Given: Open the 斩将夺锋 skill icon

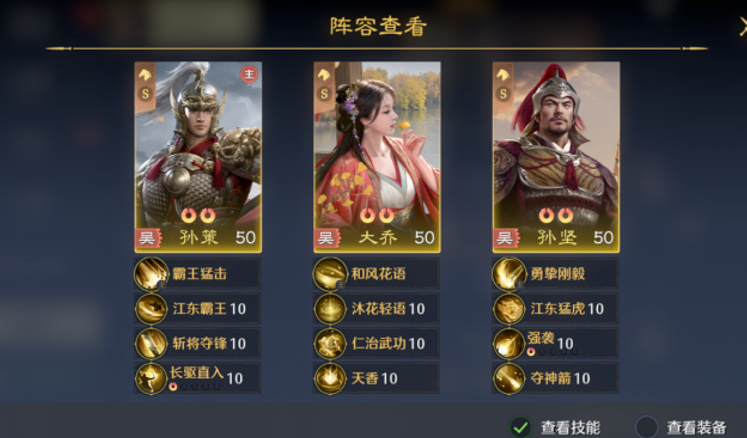Looking at the screenshot, I should click(x=151, y=344).
